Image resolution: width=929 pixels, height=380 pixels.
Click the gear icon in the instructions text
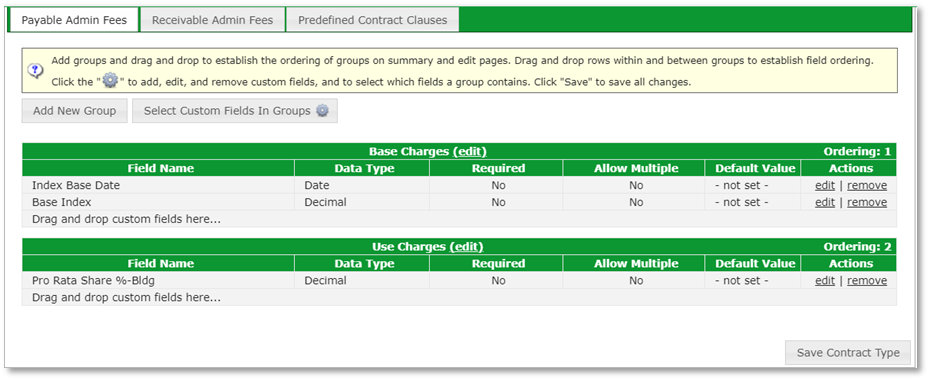[111, 82]
